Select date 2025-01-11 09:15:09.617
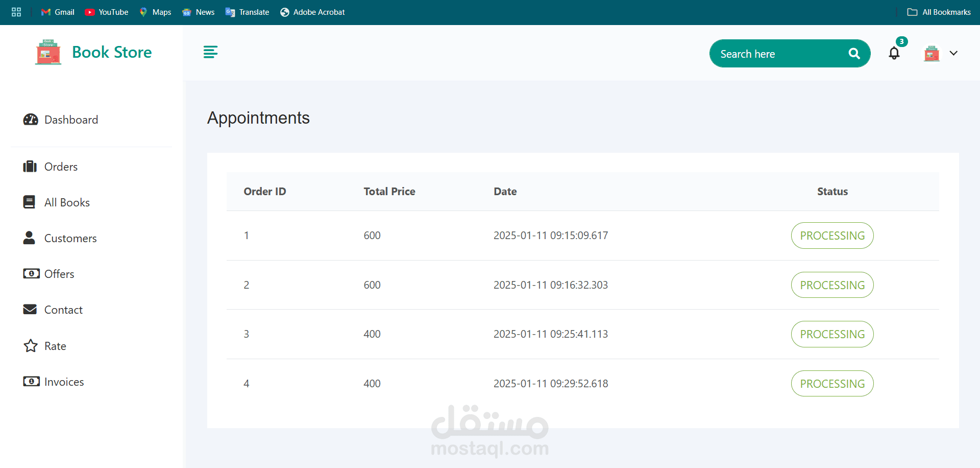980x468 pixels. (551, 236)
